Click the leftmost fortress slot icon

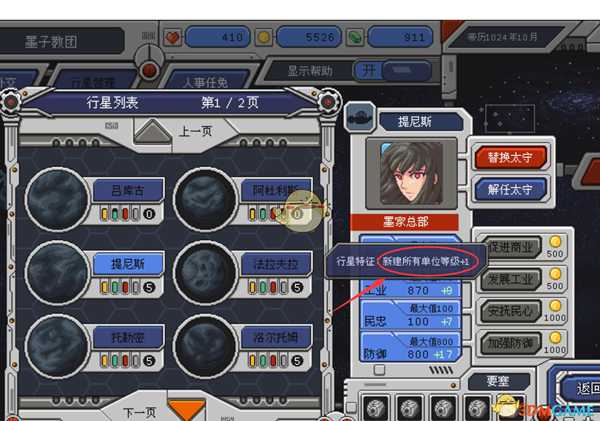[x=375, y=409]
